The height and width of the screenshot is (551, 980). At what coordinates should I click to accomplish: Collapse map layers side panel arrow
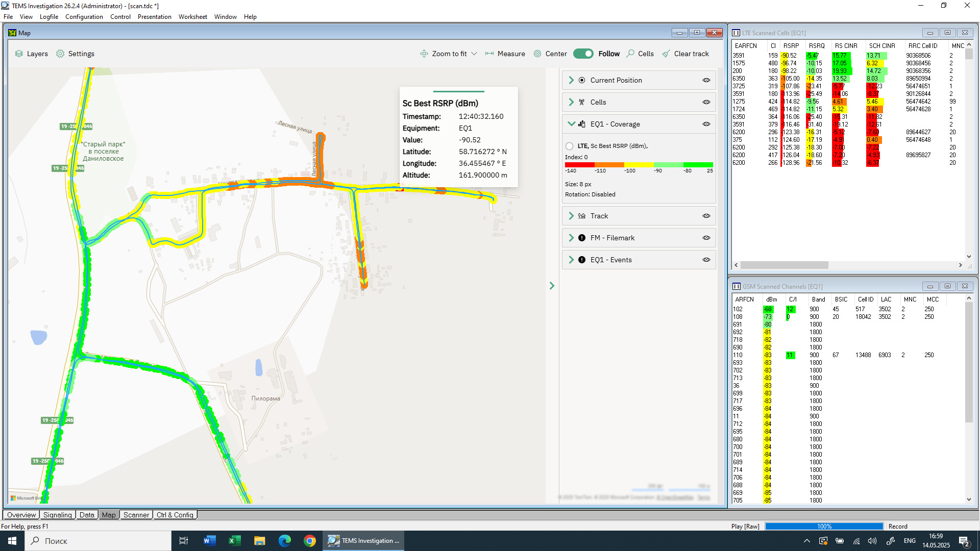pyautogui.click(x=552, y=286)
